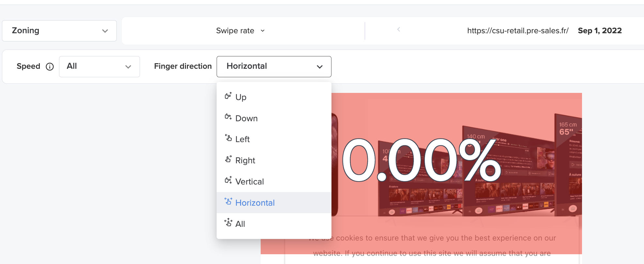Image resolution: width=644 pixels, height=264 pixels.
Task: Click the csu-retail.pre-sales.fr URL
Action: [518, 31]
